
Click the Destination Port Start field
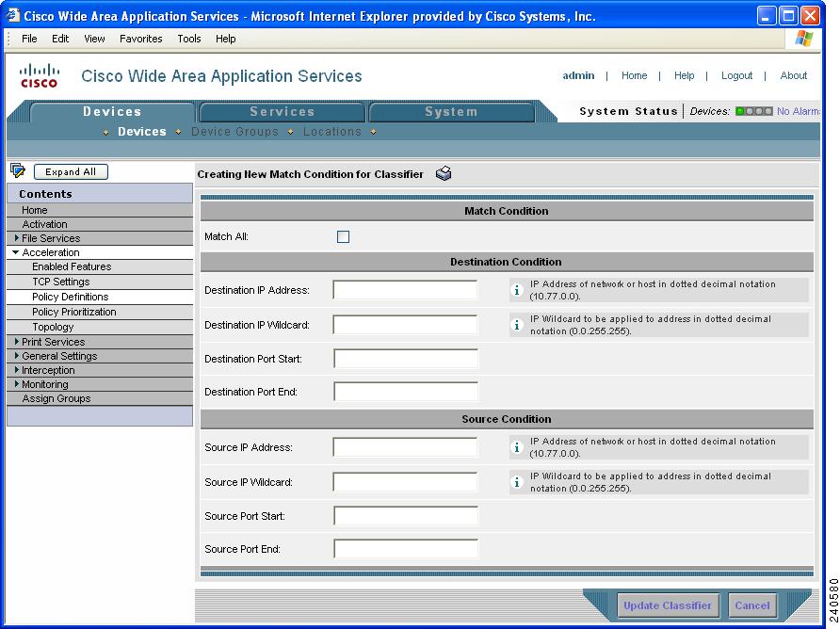point(406,359)
